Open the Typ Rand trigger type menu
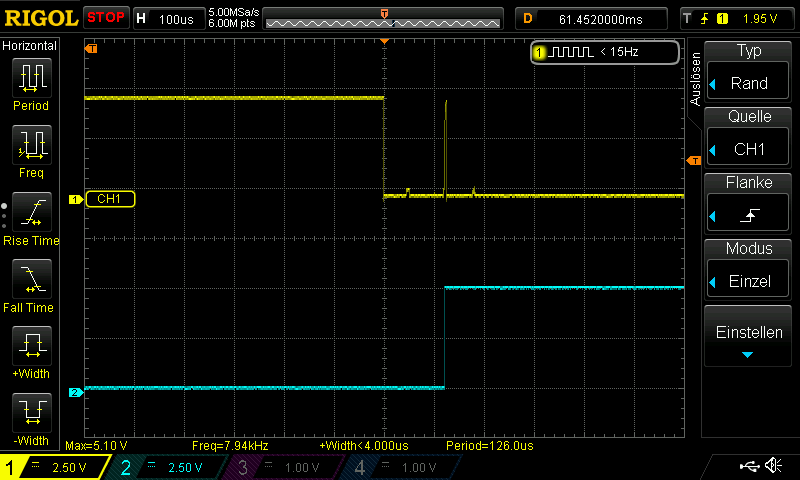This screenshot has width=800, height=480. 748,71
